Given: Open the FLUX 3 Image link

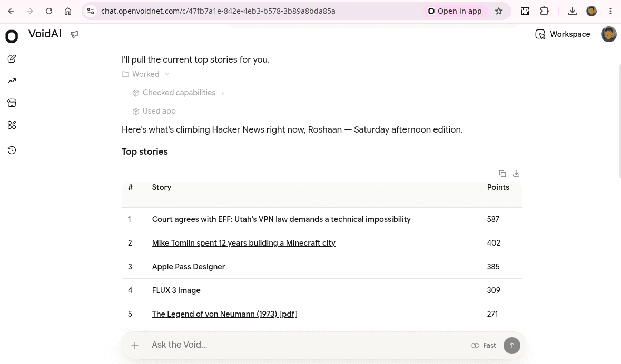Looking at the screenshot, I should pyautogui.click(x=176, y=290).
